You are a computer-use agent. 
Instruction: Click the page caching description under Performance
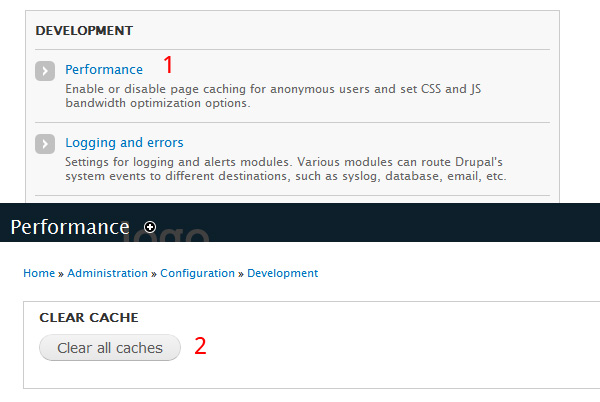pyautogui.click(x=273, y=96)
